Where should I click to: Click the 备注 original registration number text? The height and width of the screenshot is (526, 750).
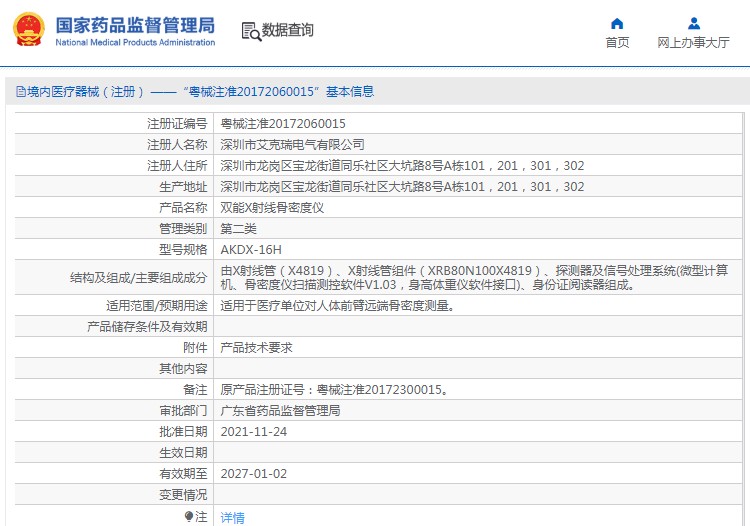335,390
